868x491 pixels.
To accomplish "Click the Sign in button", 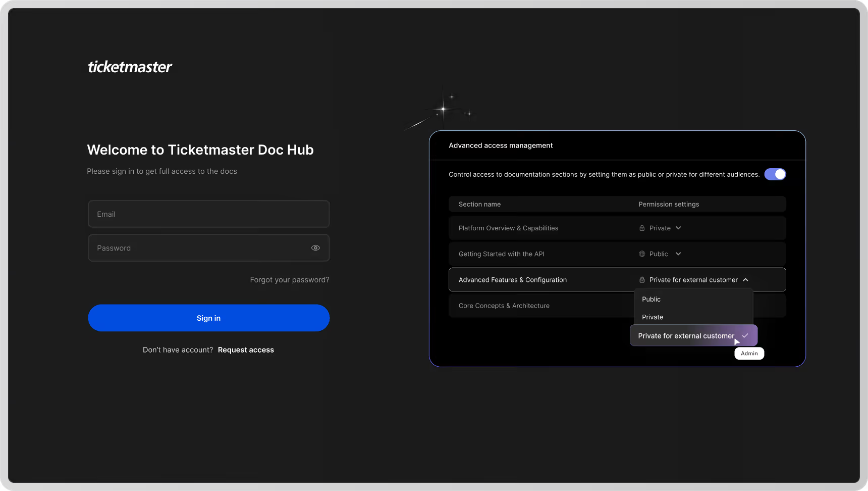I will click(208, 318).
